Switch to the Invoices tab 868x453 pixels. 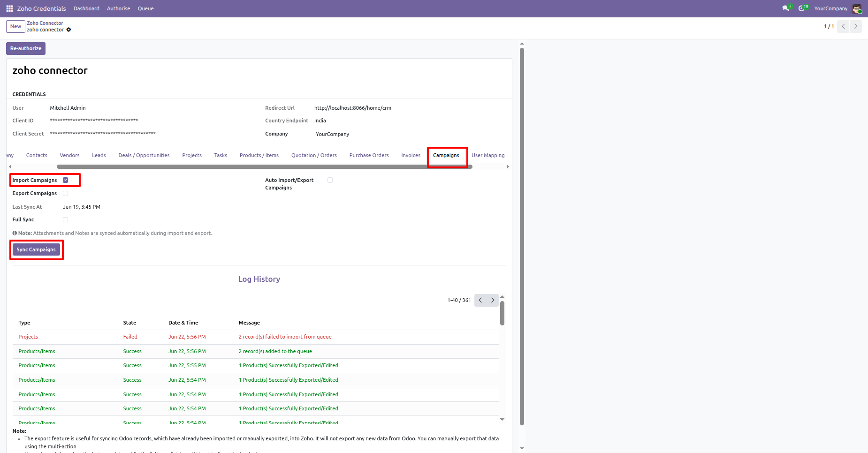pyautogui.click(x=411, y=155)
